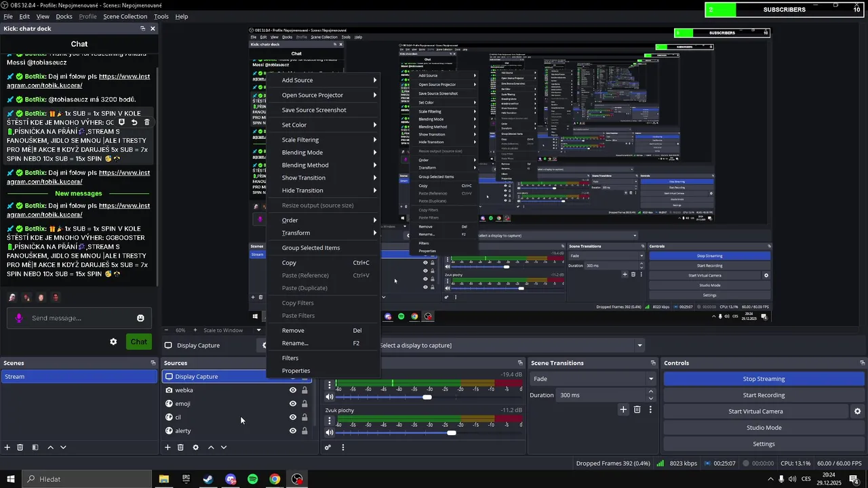The image size is (868, 488).
Task: Expand Add Source submenu
Action: [323, 80]
